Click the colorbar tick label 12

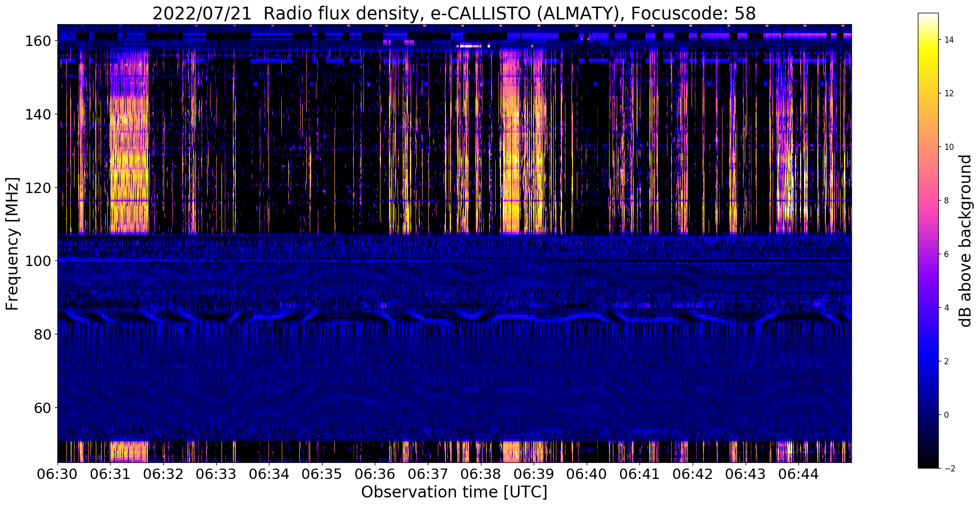coord(949,93)
